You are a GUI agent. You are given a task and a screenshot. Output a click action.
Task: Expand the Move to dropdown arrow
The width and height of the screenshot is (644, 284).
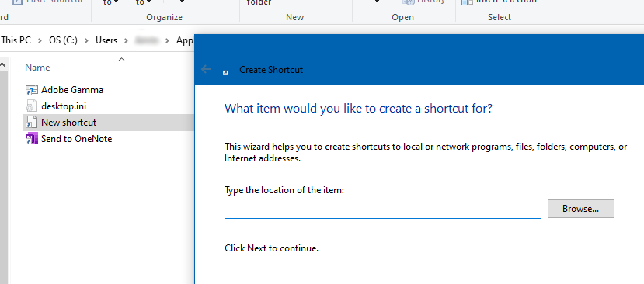pos(117,2)
